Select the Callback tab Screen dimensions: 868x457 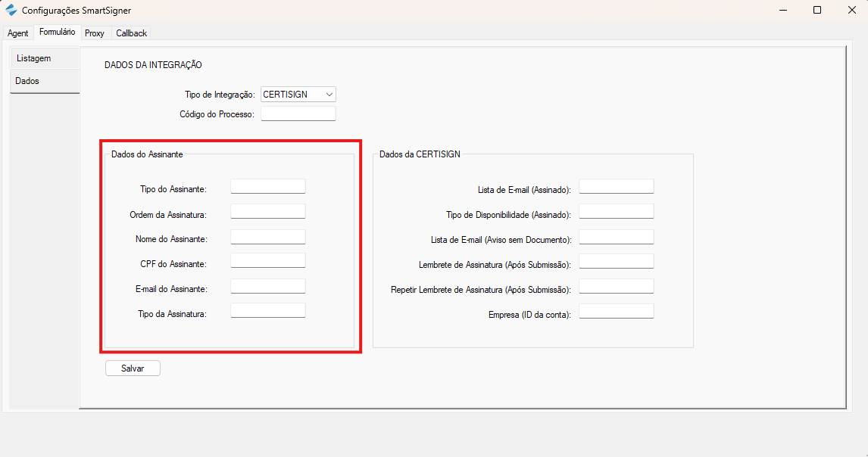coord(132,33)
